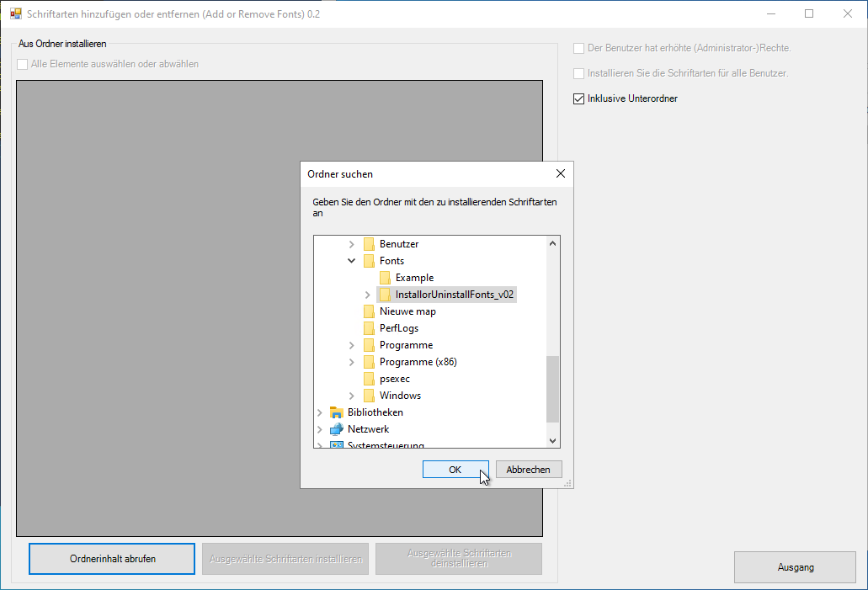Toggle the Inklusive Unterordner checkbox
Viewport: 868px width, 590px height.
(578, 98)
